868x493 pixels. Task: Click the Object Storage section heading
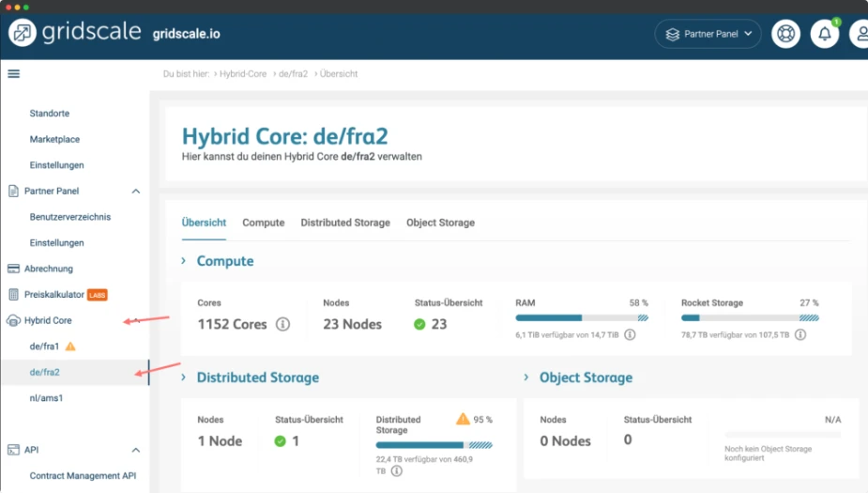point(586,377)
